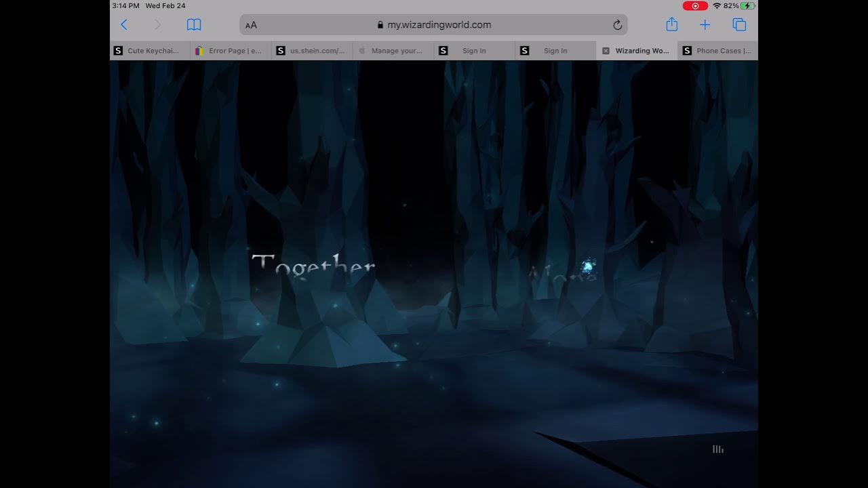Show all tabs overview icon

(739, 25)
